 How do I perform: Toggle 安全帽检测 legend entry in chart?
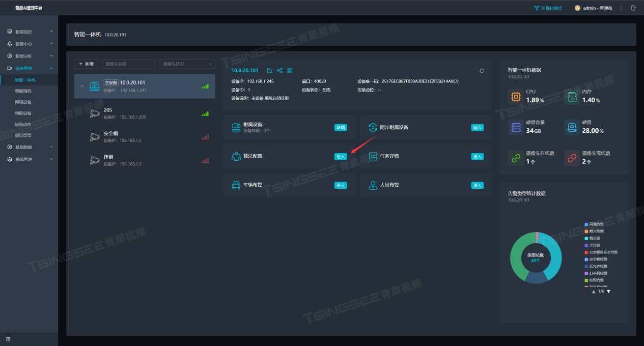(596, 259)
